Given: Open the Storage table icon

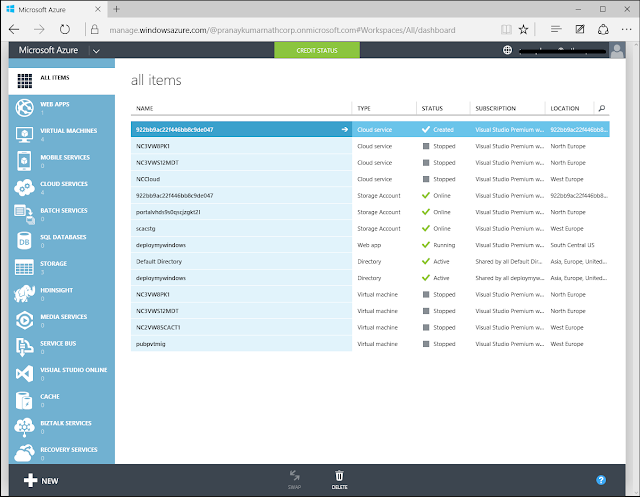Looking at the screenshot, I should [x=24, y=267].
